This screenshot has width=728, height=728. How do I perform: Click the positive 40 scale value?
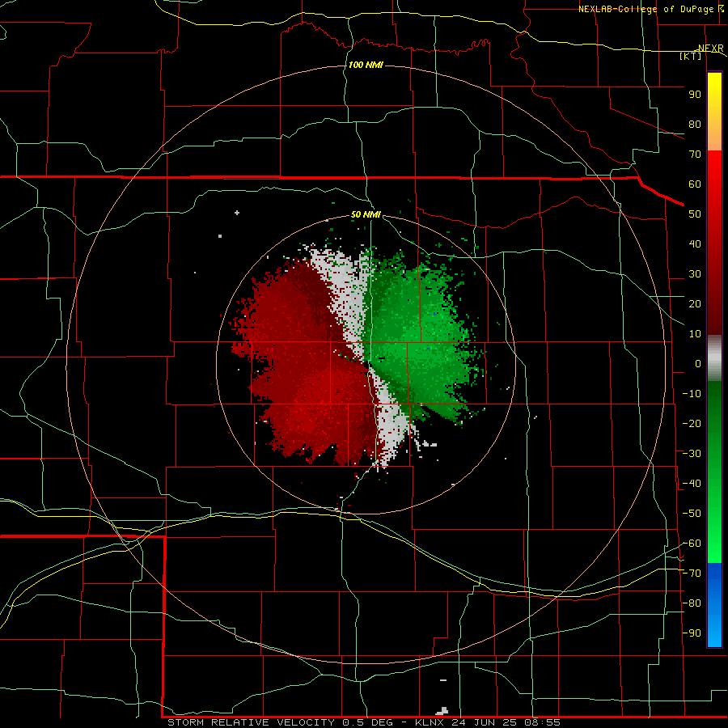[695, 244]
